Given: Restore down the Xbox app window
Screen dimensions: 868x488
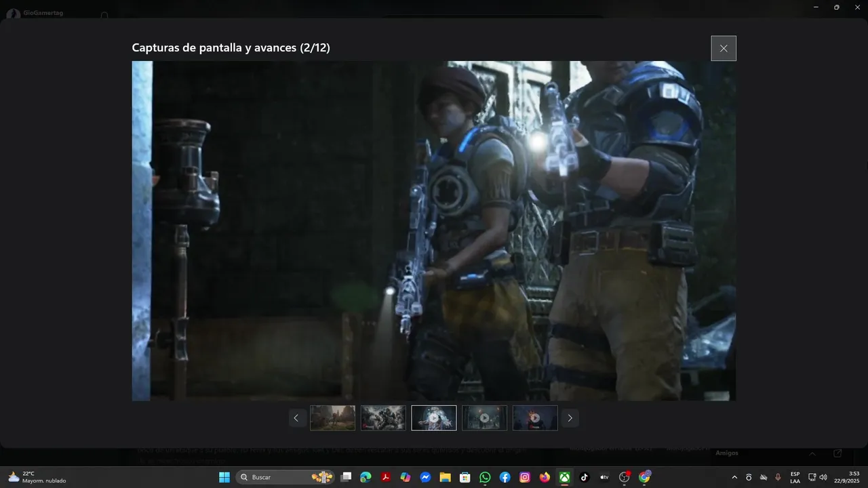Looking at the screenshot, I should (x=836, y=7).
